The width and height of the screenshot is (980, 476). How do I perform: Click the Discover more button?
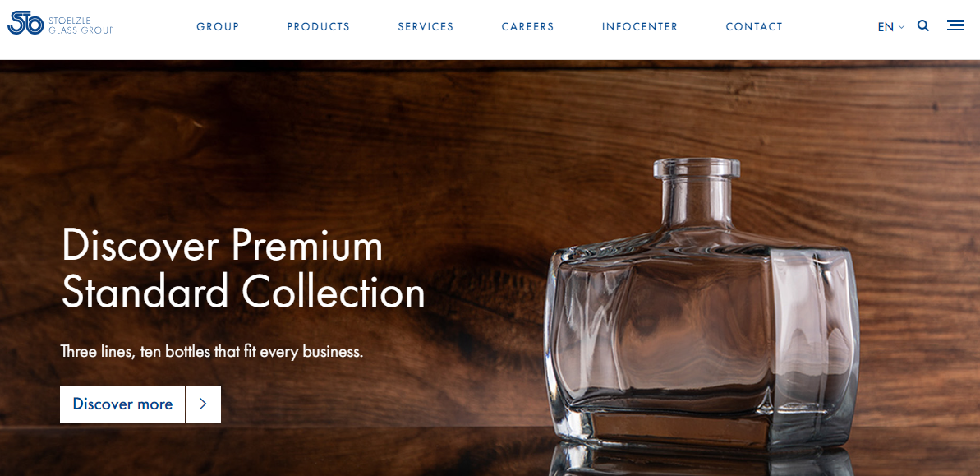(122, 404)
